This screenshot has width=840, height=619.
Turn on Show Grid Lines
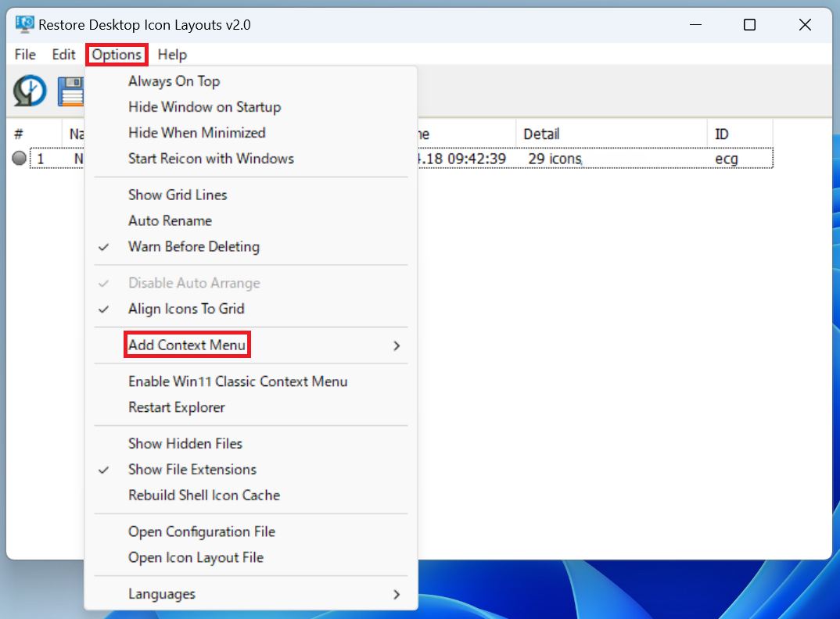251,195
